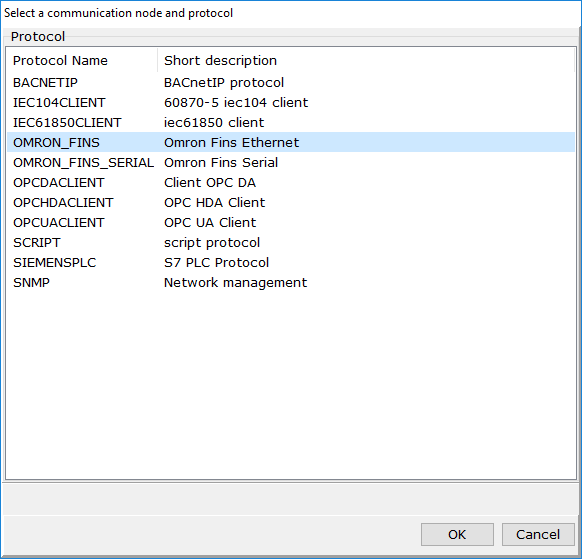Confirm selection with OK button
This screenshot has height=559, width=582.
click(457, 535)
